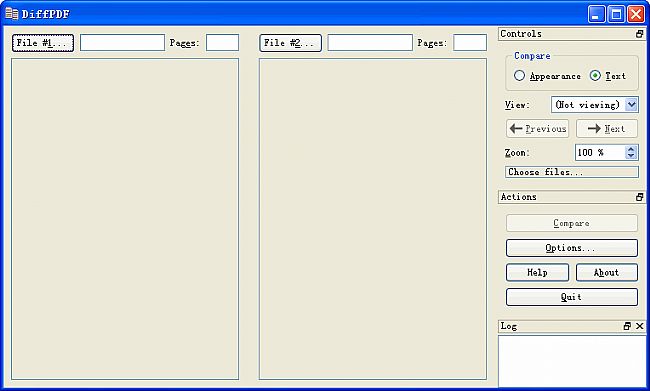Increase zoom with the up arrow
Viewport: 650px width, 391px height.
click(x=631, y=149)
